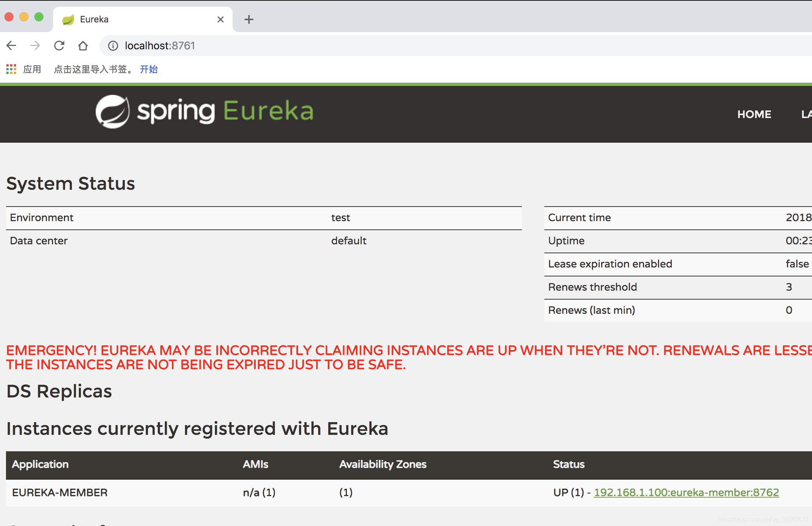Click the 'test' environment value
The width and height of the screenshot is (812, 526).
(341, 218)
